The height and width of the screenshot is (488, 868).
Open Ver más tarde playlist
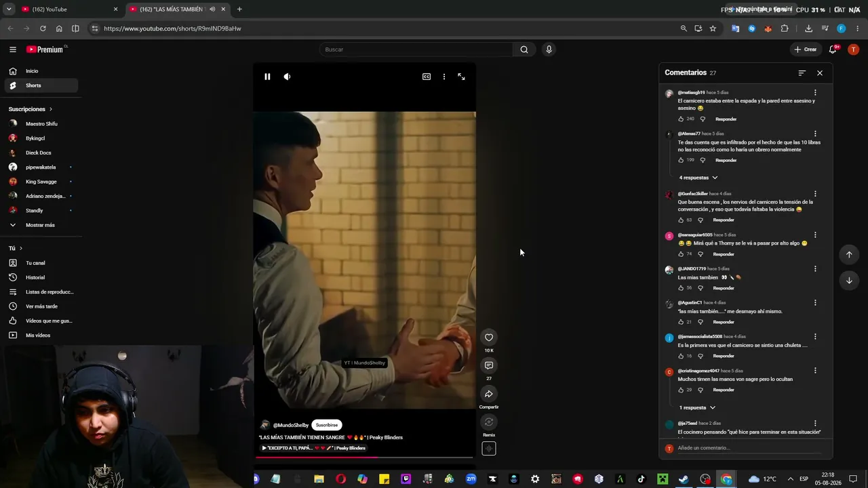point(41,306)
